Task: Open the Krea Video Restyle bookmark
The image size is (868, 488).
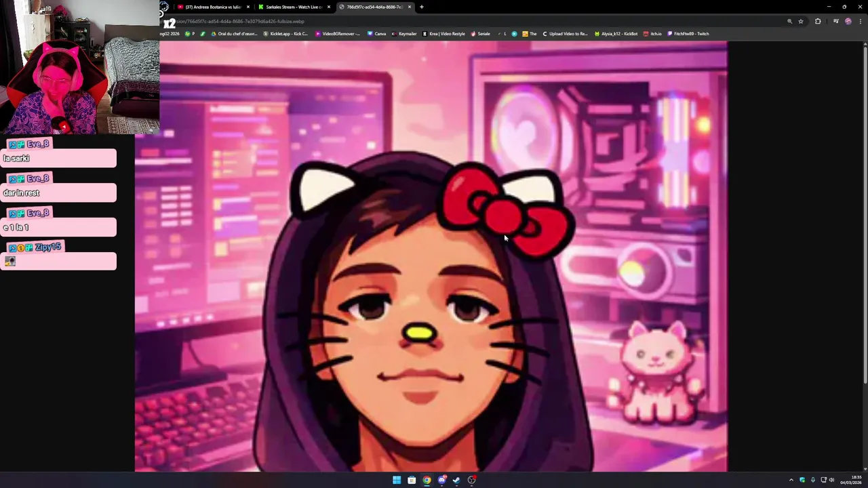Action: pos(444,33)
